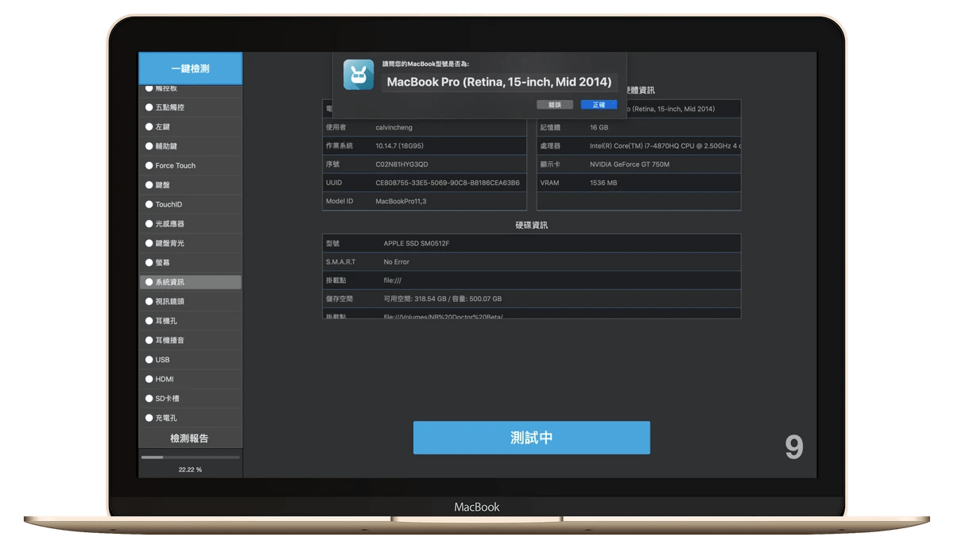Screen dimensions: 954x560
Task: Click the S.M.A.R.T No Error value
Action: click(397, 261)
